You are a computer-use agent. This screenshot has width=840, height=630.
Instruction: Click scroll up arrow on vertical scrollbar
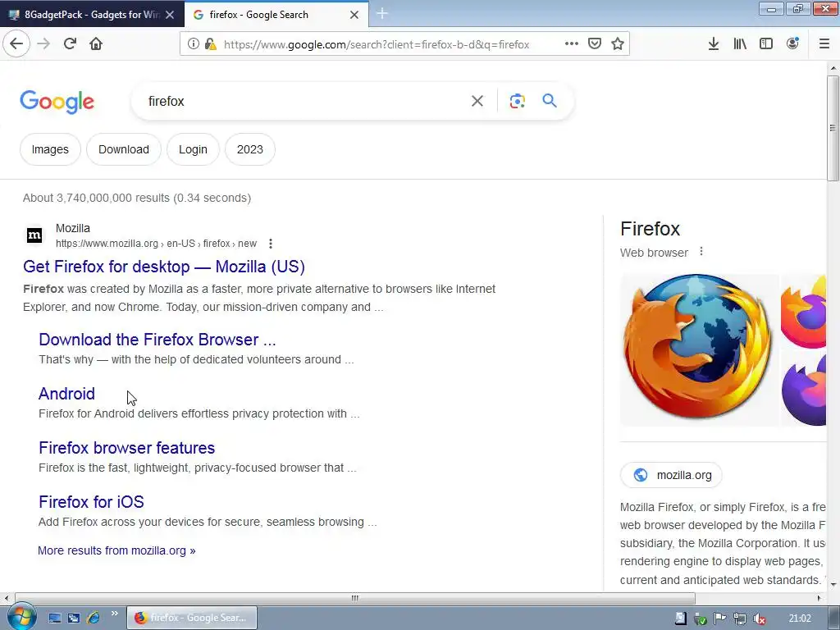833,68
